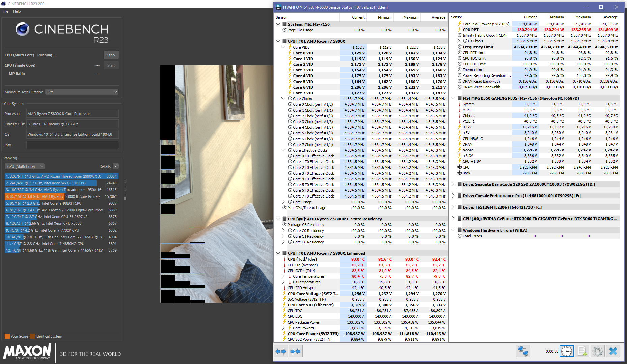Select the Intel Core i7-7700K ranking entry
Viewport: 627px width, 364px height.
(x=61, y=230)
